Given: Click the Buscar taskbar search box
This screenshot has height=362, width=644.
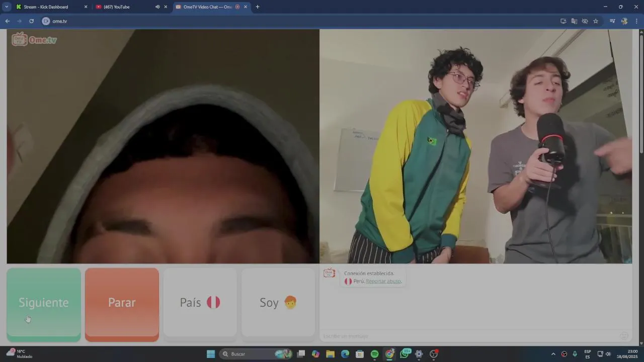Looking at the screenshot, I should coord(257,354).
